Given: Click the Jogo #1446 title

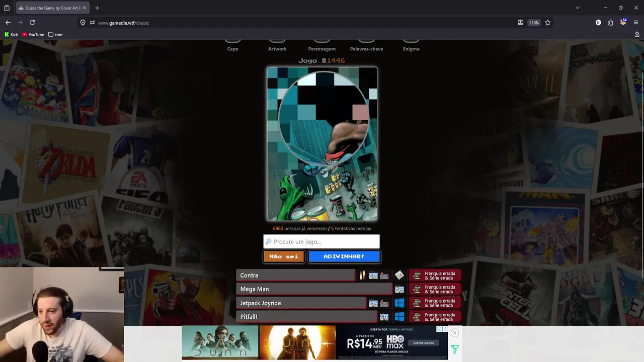Looking at the screenshot, I should pyautogui.click(x=321, y=60).
